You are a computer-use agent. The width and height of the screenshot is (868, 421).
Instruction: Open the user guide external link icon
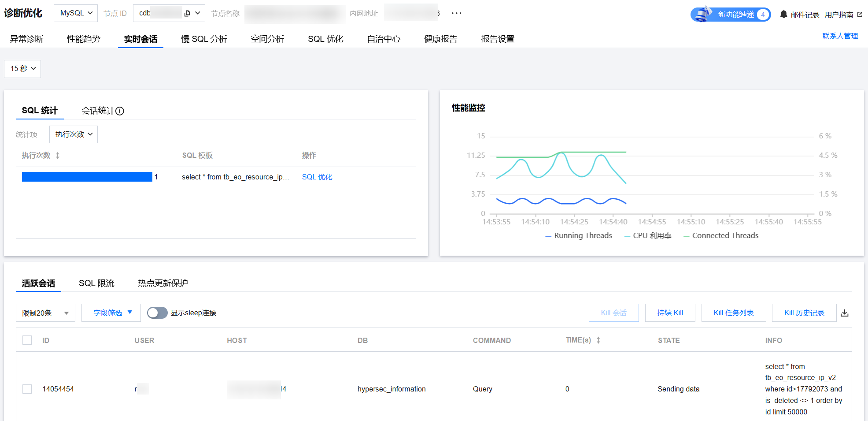860,15
